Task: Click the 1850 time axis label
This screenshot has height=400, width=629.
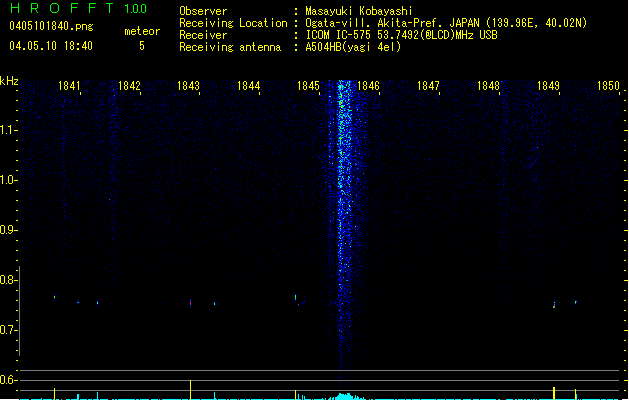Action: click(x=608, y=86)
